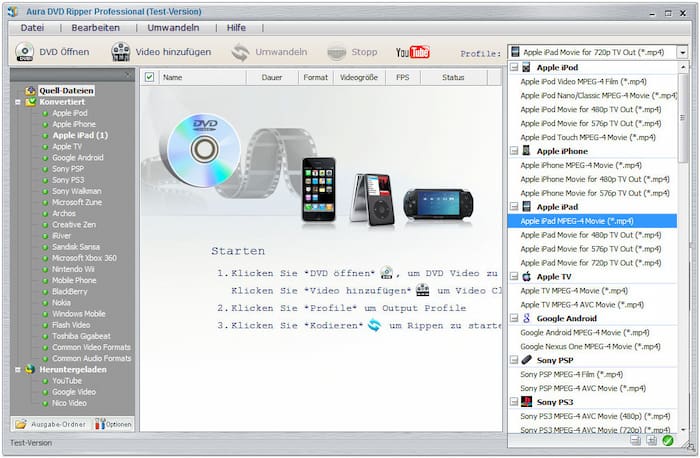Select Microsoft Xbox 360 in sidebar tree
The image size is (700, 458).
coord(84,258)
